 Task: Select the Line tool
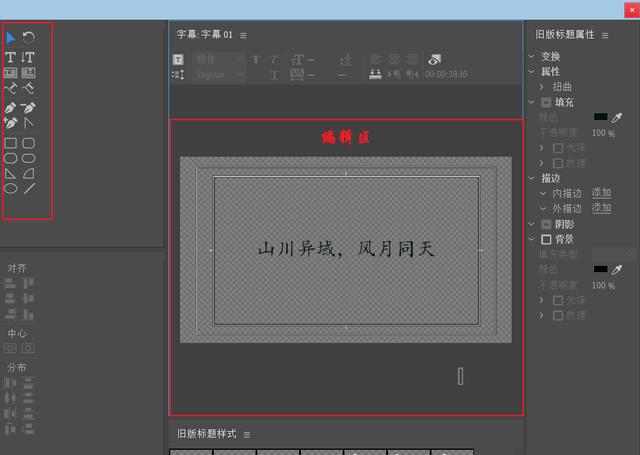pos(29,189)
